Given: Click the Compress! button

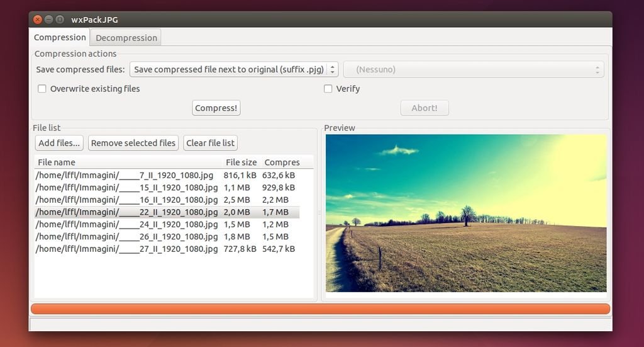Looking at the screenshot, I should coord(216,108).
